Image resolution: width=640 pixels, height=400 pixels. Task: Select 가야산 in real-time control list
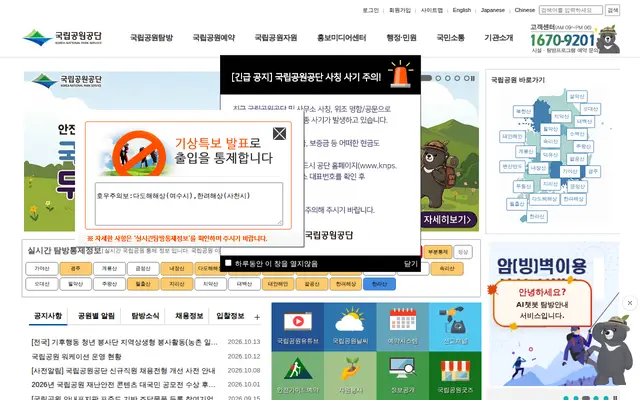[42, 269]
